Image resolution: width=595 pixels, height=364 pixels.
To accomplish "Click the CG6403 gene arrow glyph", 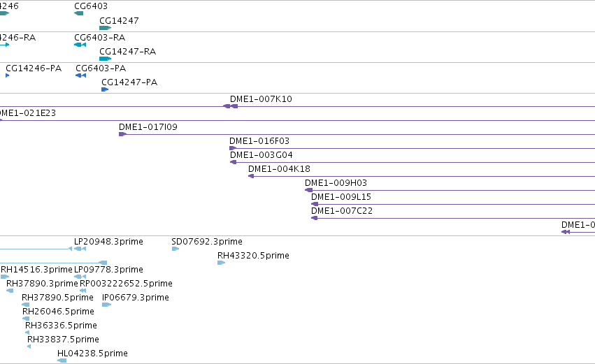I will coord(78,13).
